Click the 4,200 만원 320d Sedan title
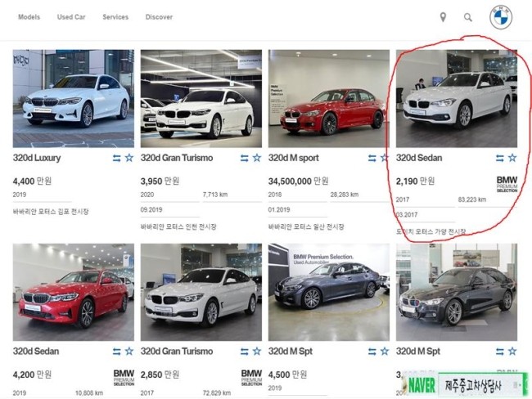The image size is (532, 399). [36, 352]
